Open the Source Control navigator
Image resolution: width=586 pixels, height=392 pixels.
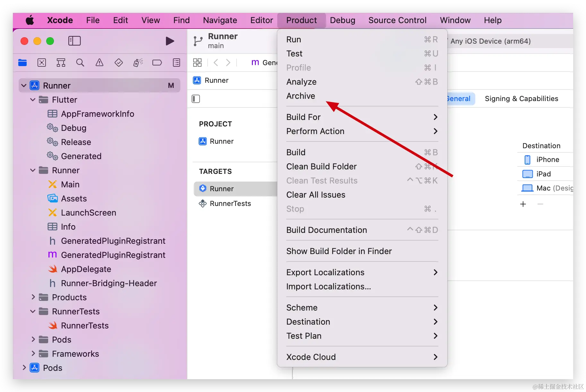(x=42, y=63)
